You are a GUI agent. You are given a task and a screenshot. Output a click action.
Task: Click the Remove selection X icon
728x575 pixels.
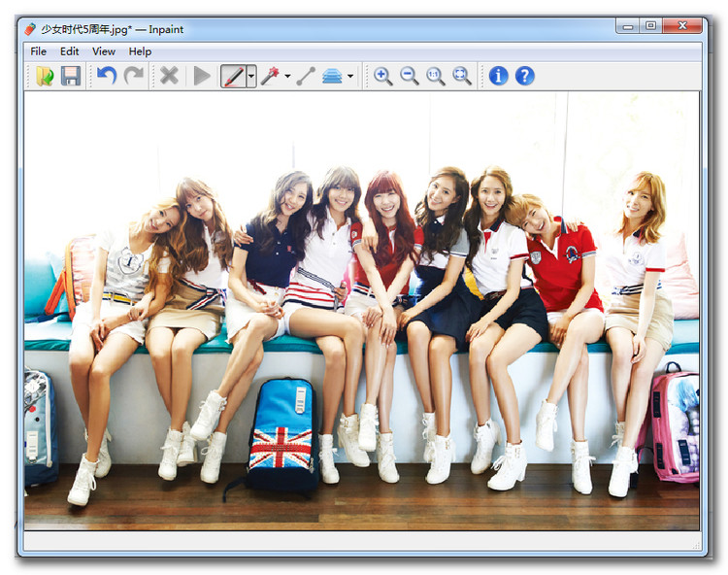point(169,76)
